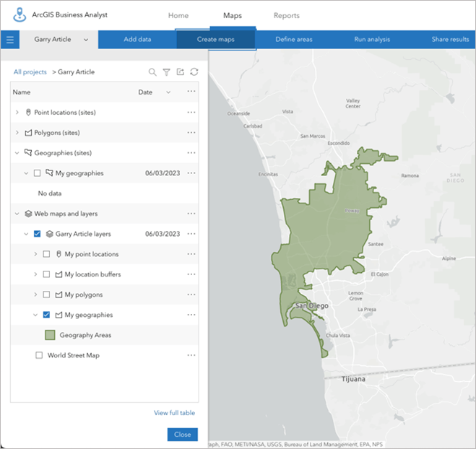Expand the My location buffers layer
The image size is (476, 449).
35,274
